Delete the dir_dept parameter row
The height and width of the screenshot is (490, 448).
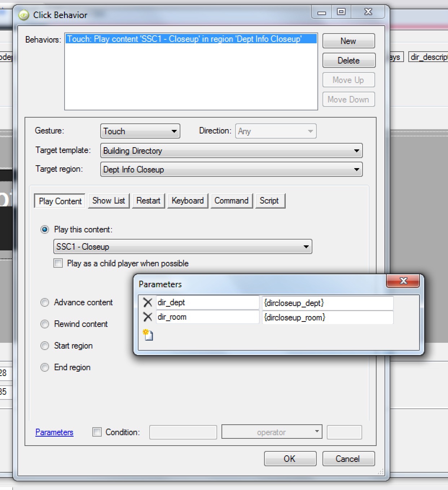point(148,302)
